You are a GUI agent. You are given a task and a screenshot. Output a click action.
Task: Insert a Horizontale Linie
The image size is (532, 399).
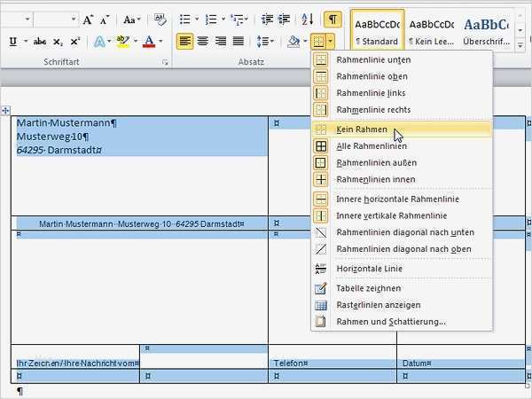[401, 269]
